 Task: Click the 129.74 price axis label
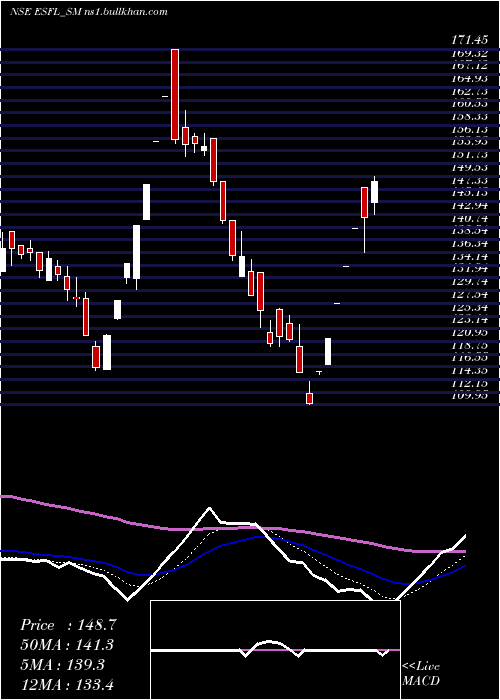coord(470,282)
